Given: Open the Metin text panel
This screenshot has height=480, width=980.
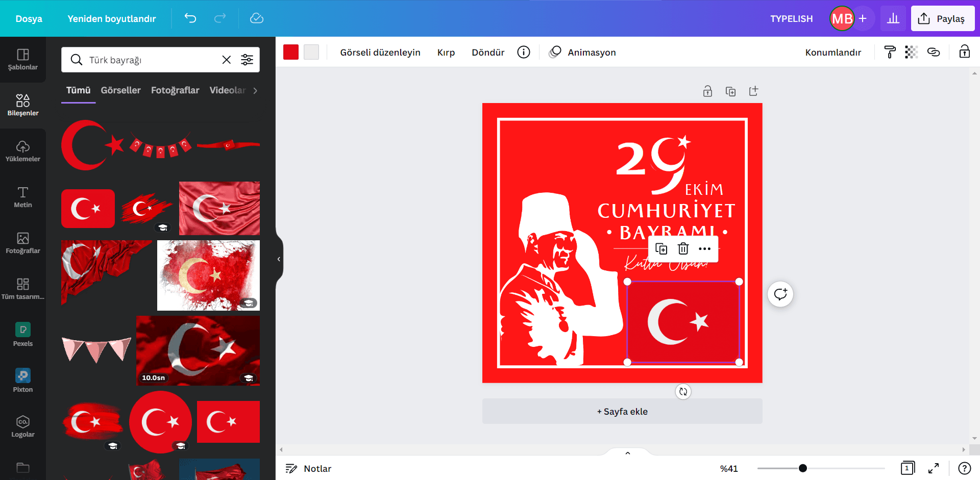Looking at the screenshot, I should (x=22, y=197).
